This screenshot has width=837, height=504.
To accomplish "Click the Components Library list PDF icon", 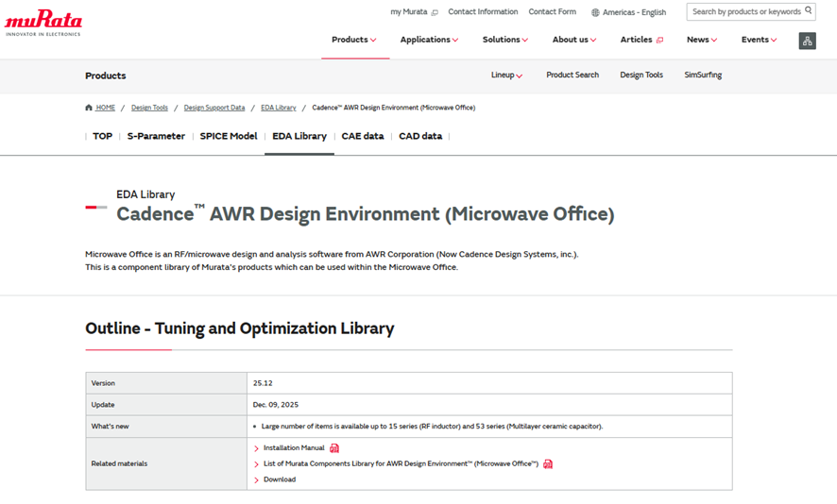I will [x=548, y=464].
